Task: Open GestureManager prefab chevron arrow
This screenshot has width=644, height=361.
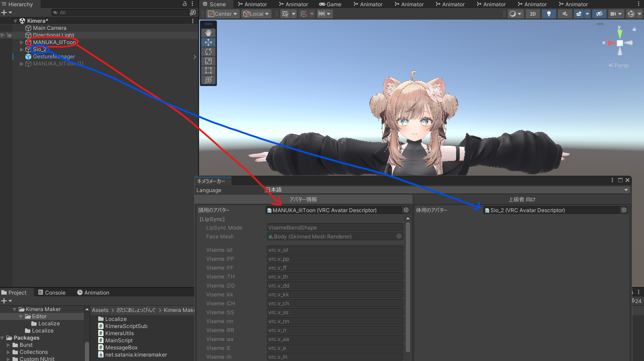Action: [195, 57]
